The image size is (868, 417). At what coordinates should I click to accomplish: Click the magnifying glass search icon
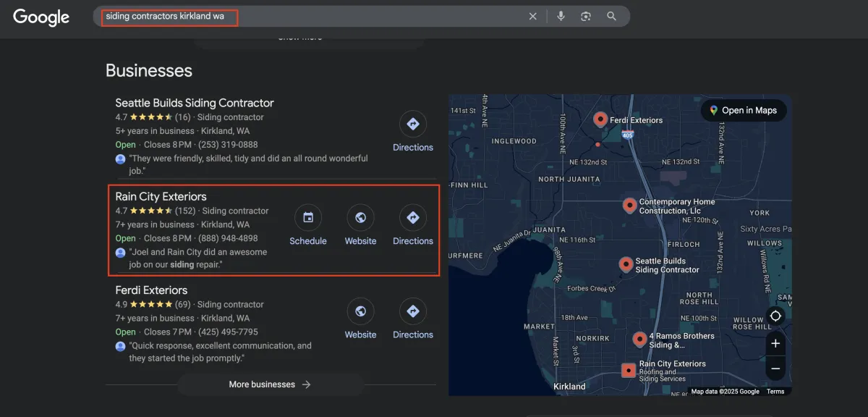point(612,16)
